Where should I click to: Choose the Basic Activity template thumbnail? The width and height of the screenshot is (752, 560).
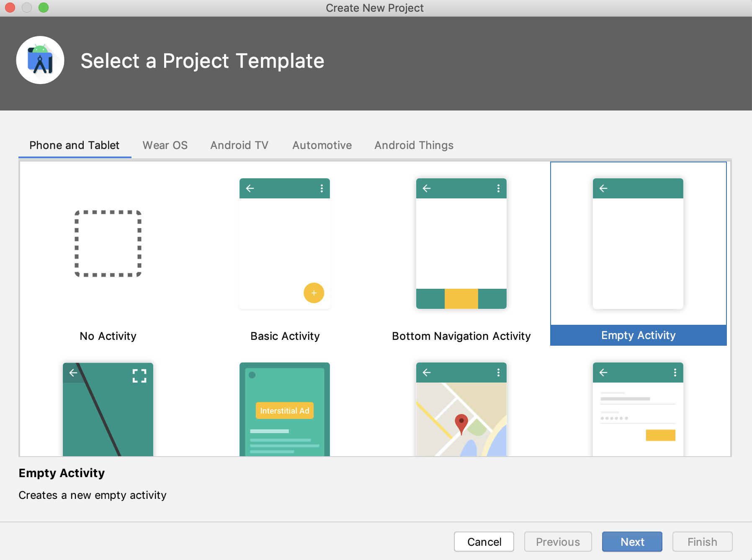click(x=285, y=244)
